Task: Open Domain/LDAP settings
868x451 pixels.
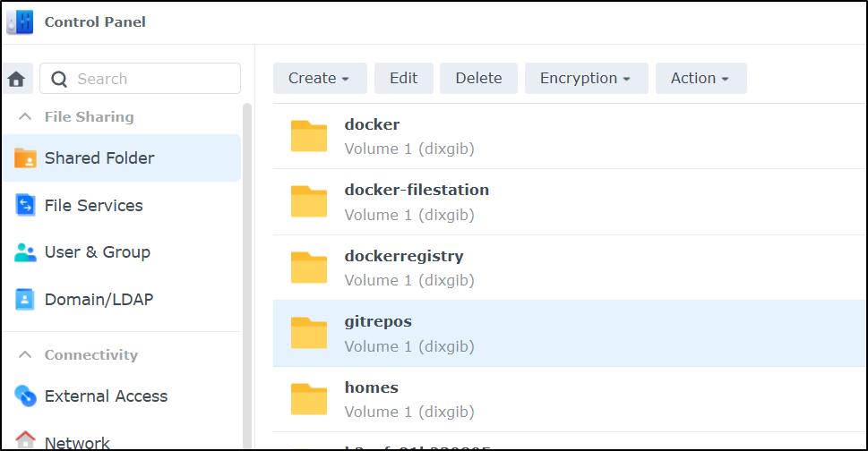Action: point(122,299)
